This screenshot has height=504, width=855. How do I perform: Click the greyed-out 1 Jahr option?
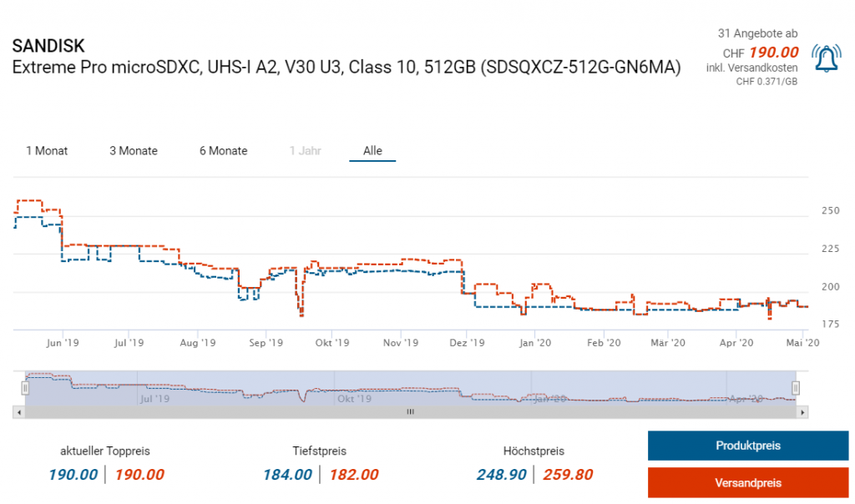tap(305, 151)
